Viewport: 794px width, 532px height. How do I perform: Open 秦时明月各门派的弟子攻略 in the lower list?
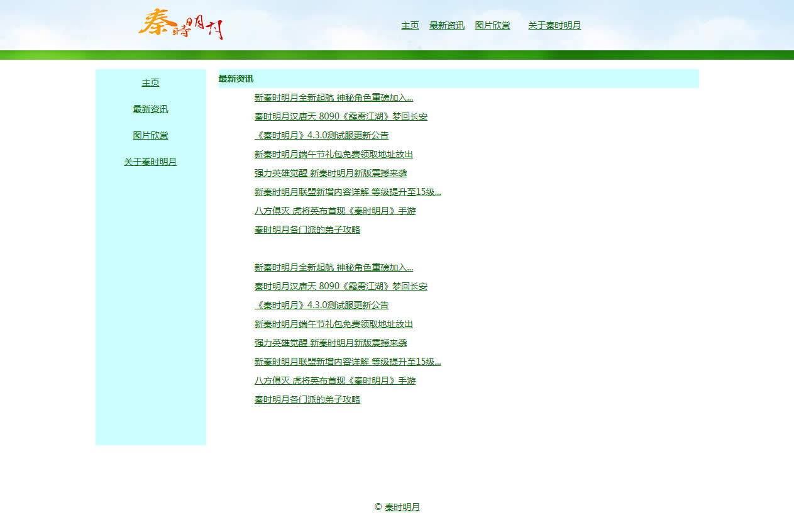tap(307, 400)
